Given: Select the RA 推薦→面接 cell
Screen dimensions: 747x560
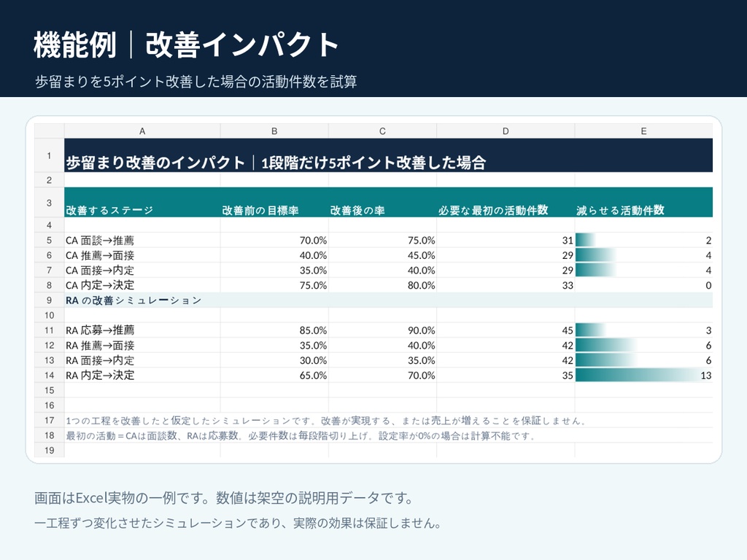Looking at the screenshot, I should click(142, 345).
